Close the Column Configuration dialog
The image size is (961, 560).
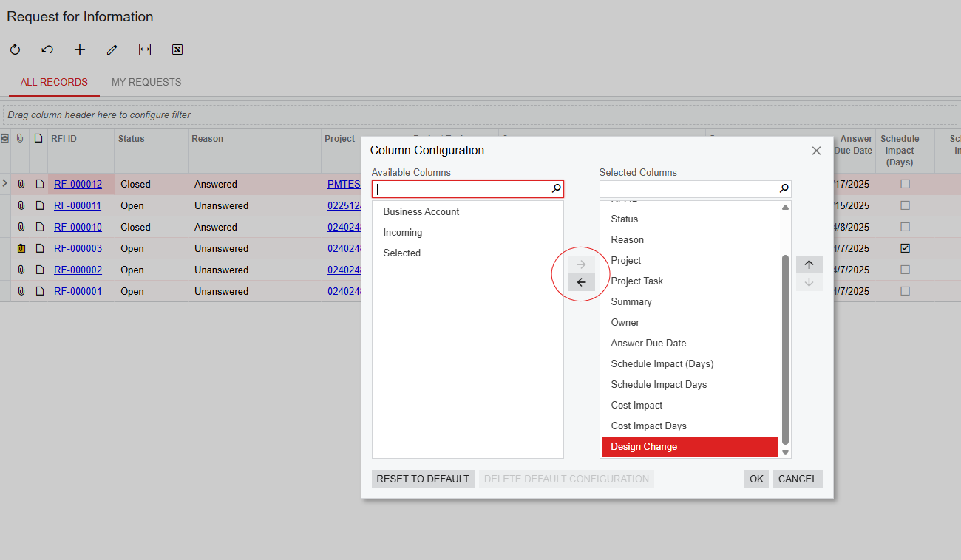click(816, 151)
